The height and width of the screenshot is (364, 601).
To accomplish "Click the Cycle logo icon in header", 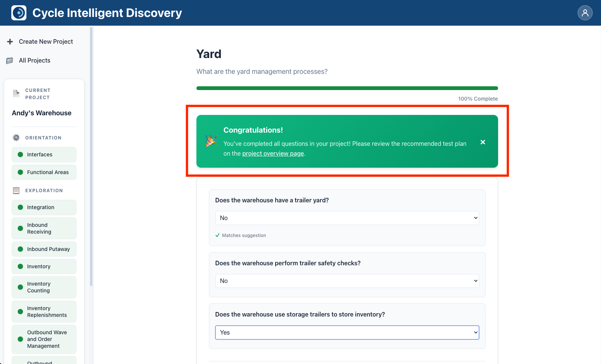I will pos(19,13).
